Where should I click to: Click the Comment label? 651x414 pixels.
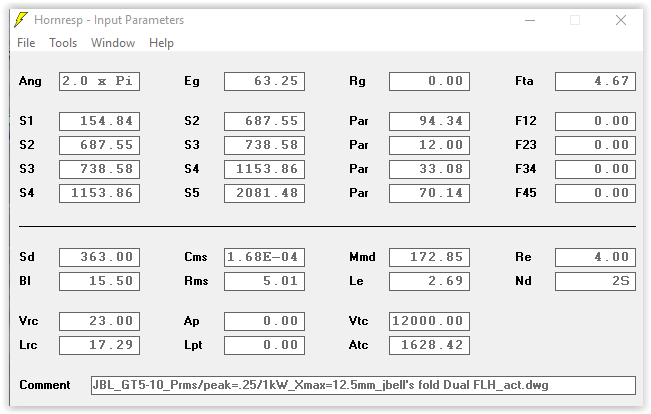click(45, 385)
